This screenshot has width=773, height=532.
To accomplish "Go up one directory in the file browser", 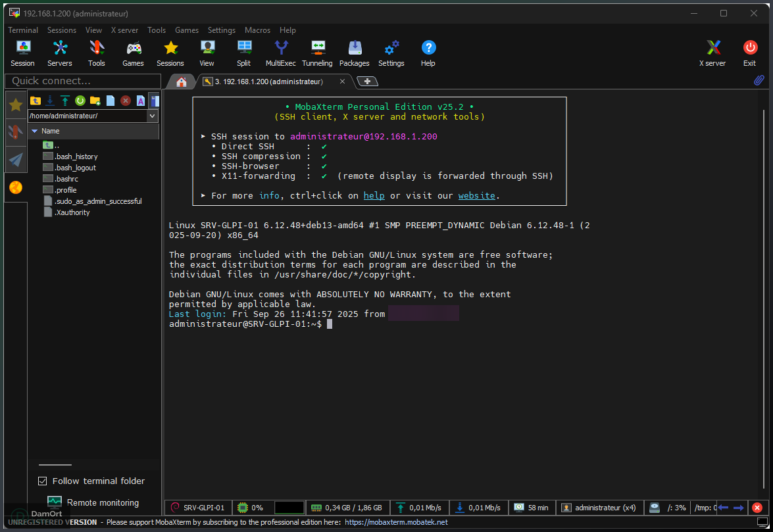I will coord(36,100).
